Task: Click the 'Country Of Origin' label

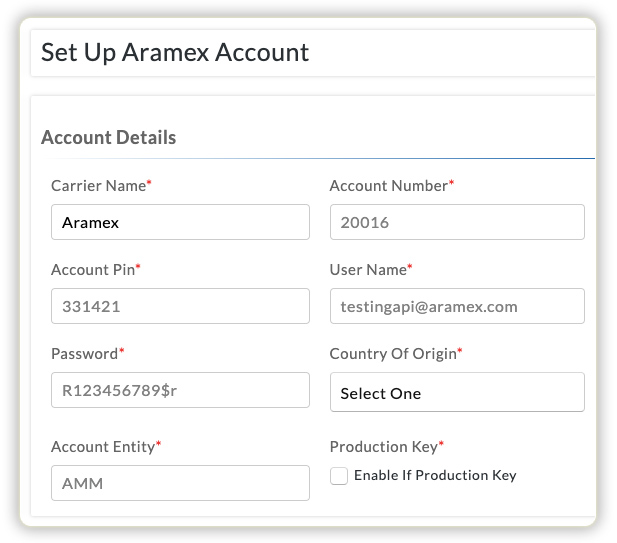Action: [393, 354]
